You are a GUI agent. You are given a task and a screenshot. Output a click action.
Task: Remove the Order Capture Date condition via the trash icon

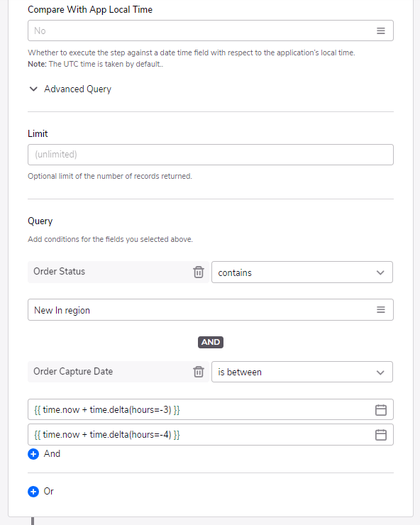pyautogui.click(x=198, y=372)
